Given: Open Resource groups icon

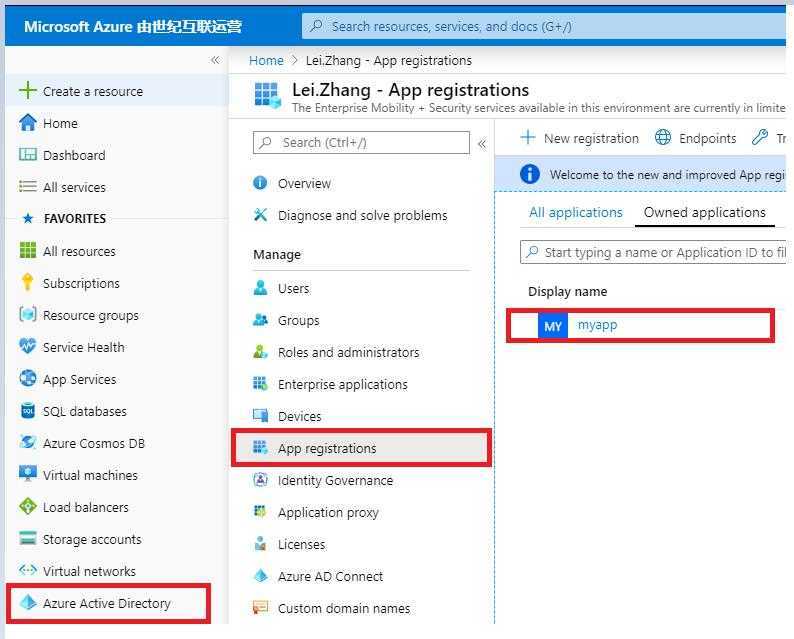Looking at the screenshot, I should 27,314.
